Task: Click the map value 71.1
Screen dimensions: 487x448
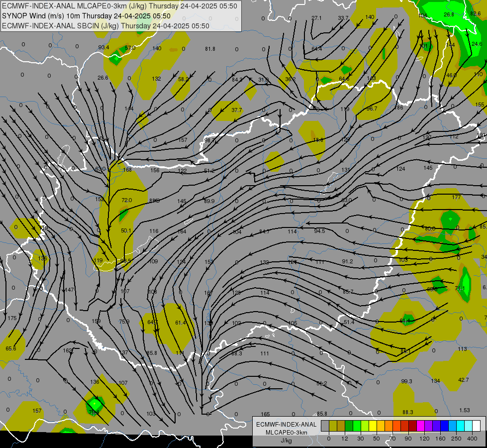Action: point(460,288)
